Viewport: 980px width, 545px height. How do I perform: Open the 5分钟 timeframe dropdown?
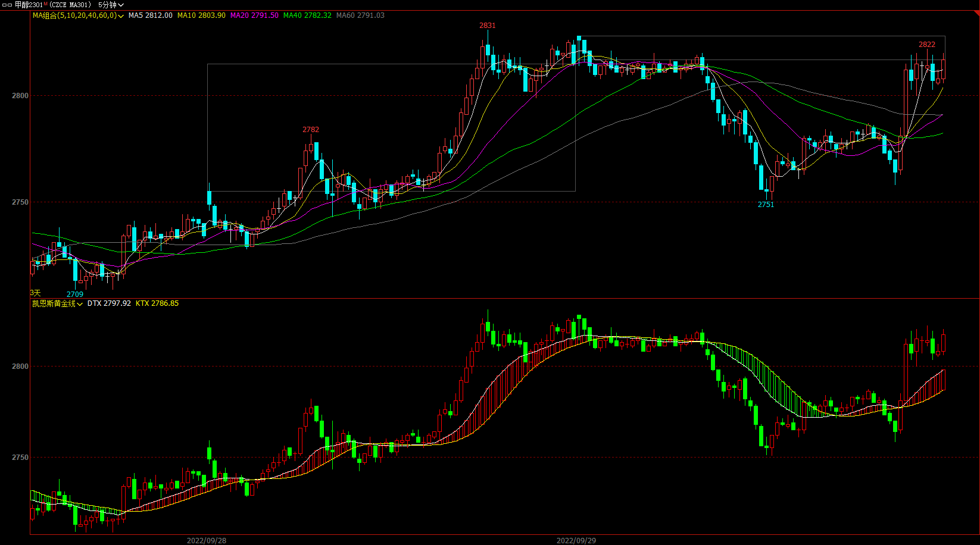click(111, 5)
